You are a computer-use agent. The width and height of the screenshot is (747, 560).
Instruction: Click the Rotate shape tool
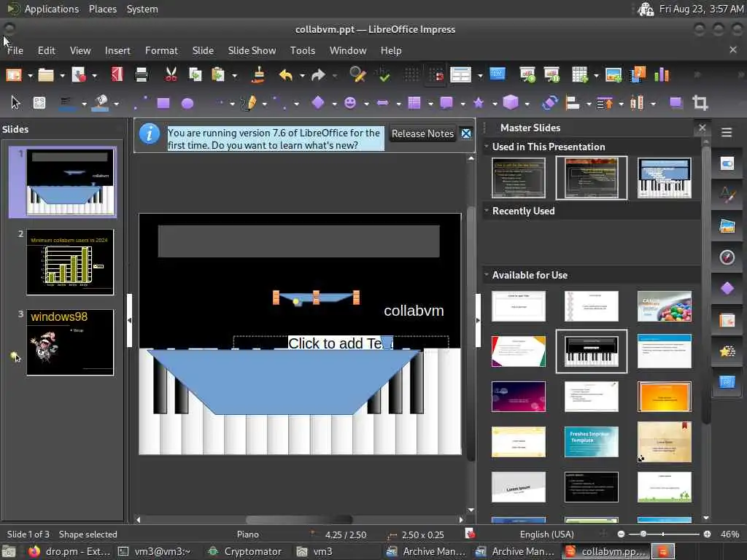tap(550, 102)
